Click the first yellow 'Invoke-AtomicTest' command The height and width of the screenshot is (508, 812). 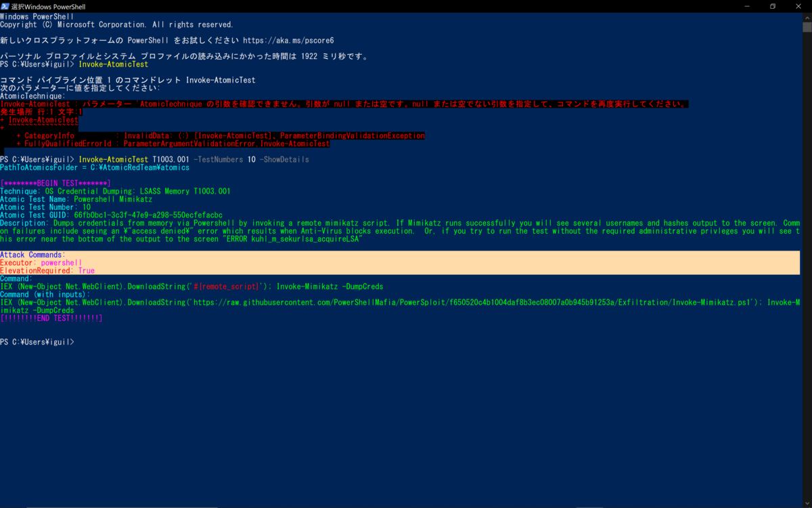(113, 65)
